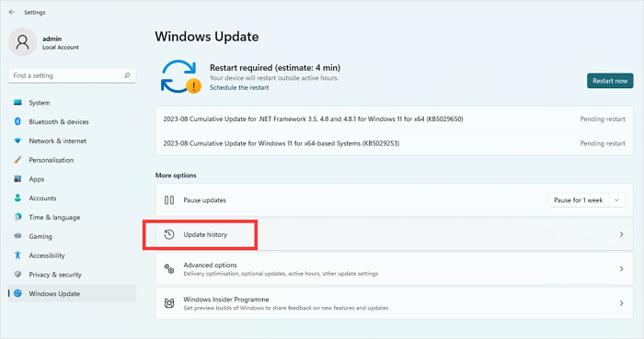Select the Apps icon in sidebar
Screen dimensions: 644x339
[17, 179]
